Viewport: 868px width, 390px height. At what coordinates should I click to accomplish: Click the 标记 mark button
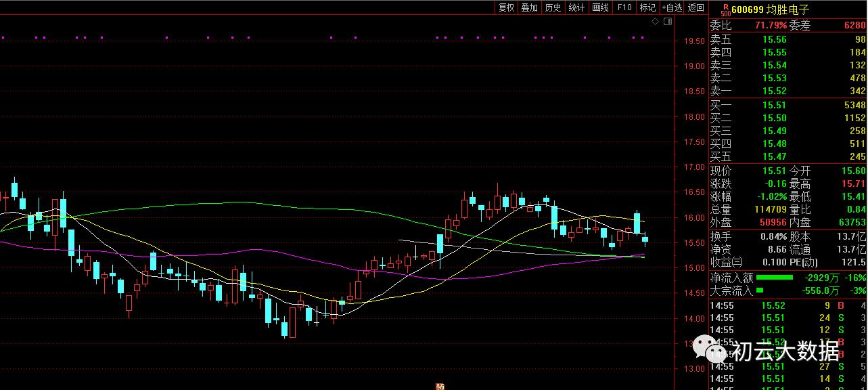pyautogui.click(x=647, y=7)
